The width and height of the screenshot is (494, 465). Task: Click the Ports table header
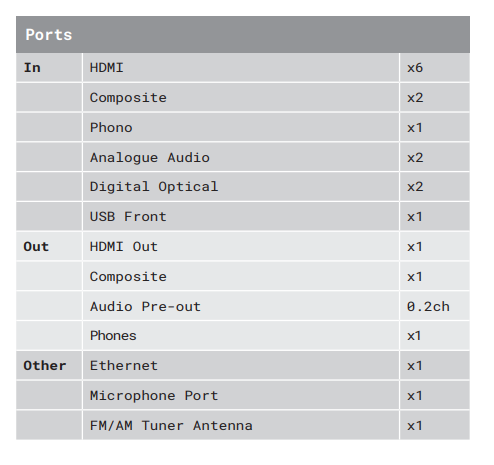243,34
